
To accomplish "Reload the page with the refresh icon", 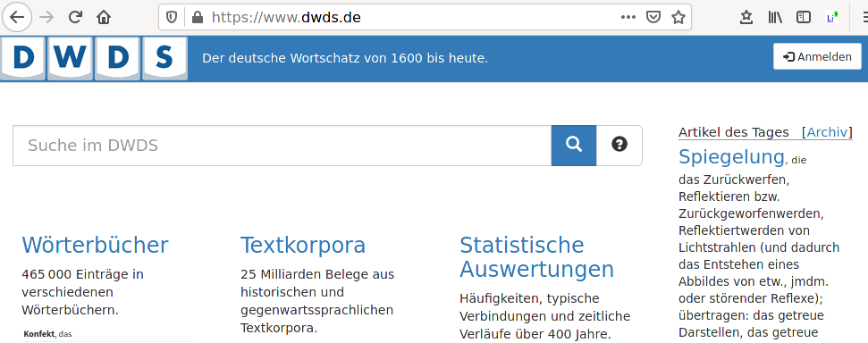I will click(75, 17).
